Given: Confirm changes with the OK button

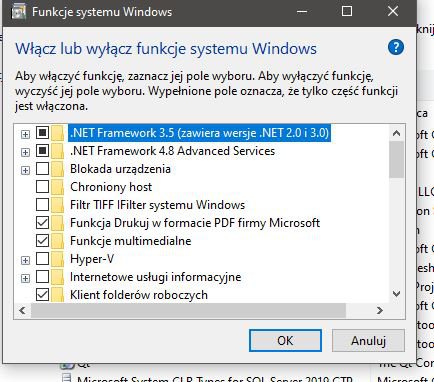Looking at the screenshot, I should pyautogui.click(x=285, y=341).
